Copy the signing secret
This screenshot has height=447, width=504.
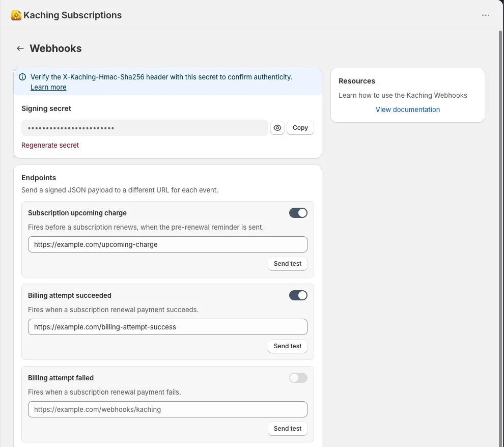click(300, 128)
